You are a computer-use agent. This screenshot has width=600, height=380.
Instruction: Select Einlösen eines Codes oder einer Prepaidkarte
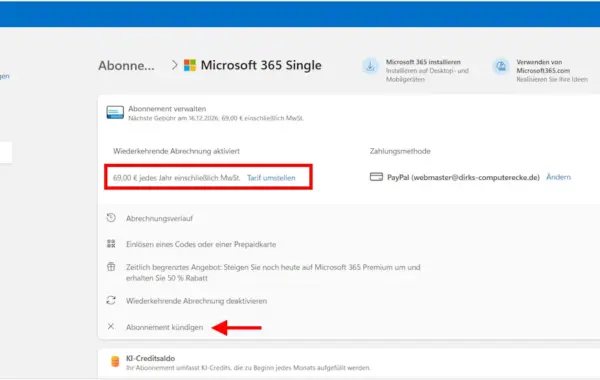coord(201,244)
